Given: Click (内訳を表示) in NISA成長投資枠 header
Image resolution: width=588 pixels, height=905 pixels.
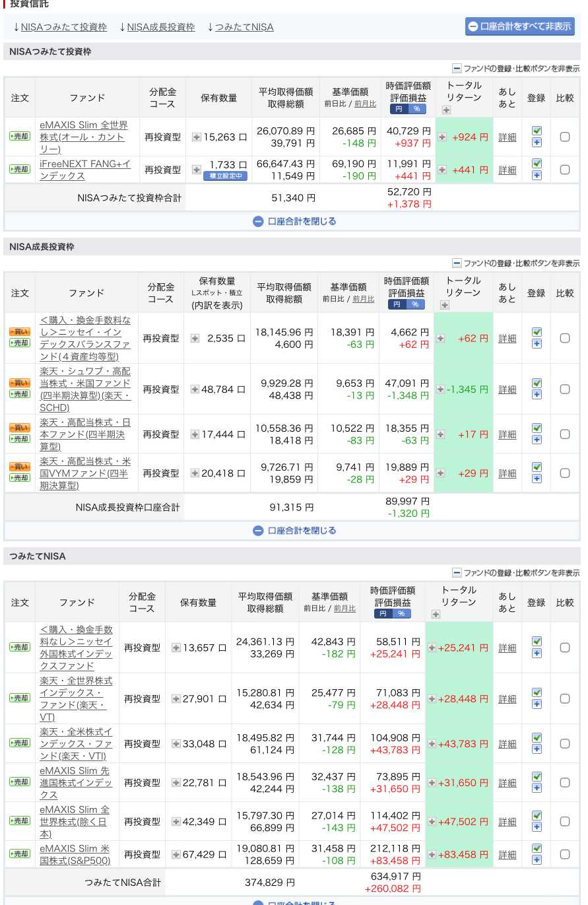Looking at the screenshot, I should click(217, 305).
